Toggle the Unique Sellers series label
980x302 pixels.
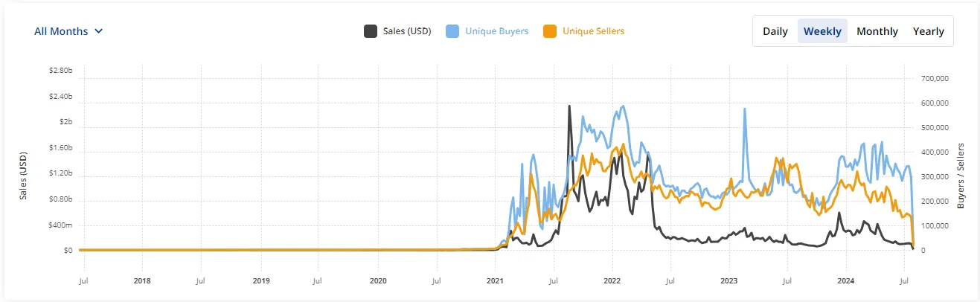tap(593, 31)
